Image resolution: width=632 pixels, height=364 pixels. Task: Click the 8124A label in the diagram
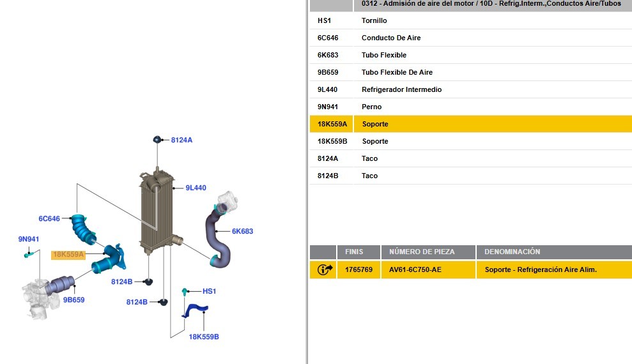point(181,140)
